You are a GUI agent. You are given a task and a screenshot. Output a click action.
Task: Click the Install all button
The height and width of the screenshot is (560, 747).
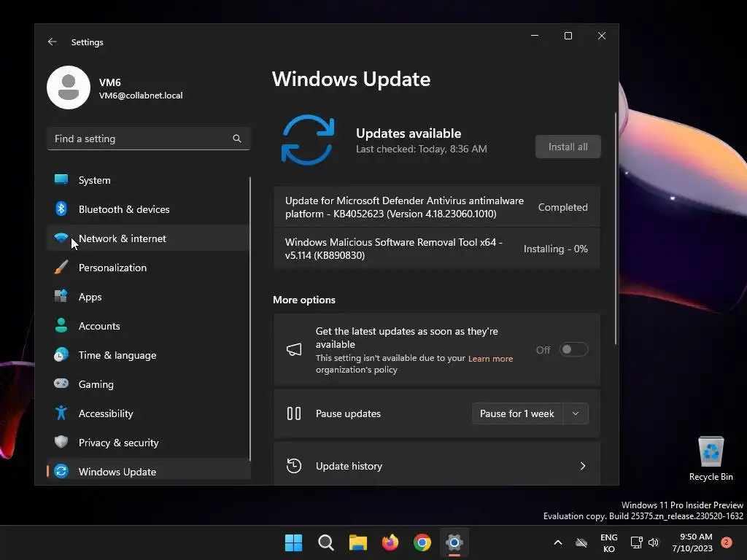coord(568,147)
